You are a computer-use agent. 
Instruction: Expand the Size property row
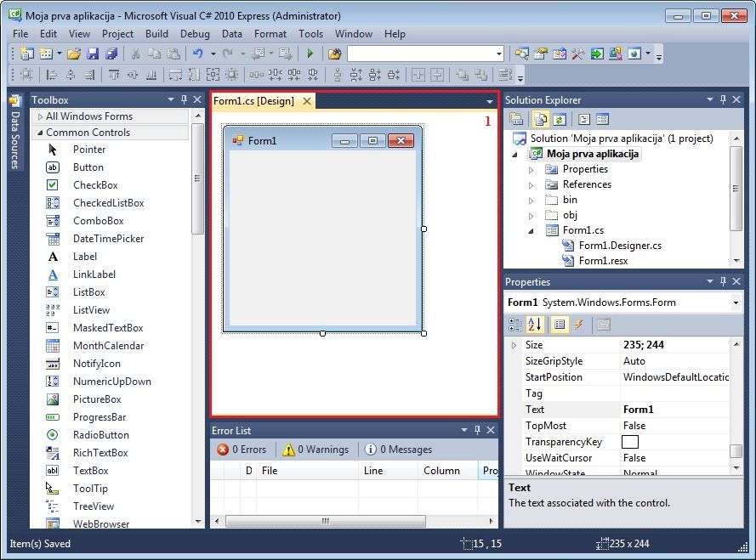point(514,345)
